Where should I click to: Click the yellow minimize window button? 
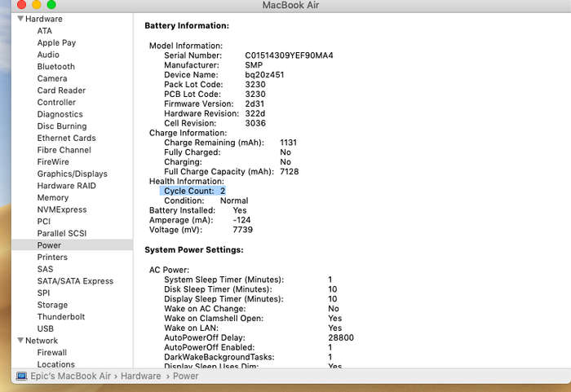point(37,4)
